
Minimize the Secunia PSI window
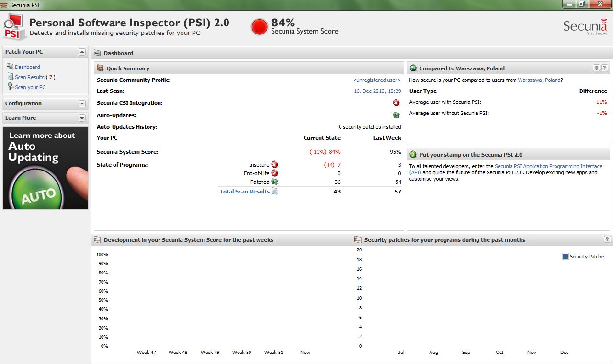click(568, 4)
